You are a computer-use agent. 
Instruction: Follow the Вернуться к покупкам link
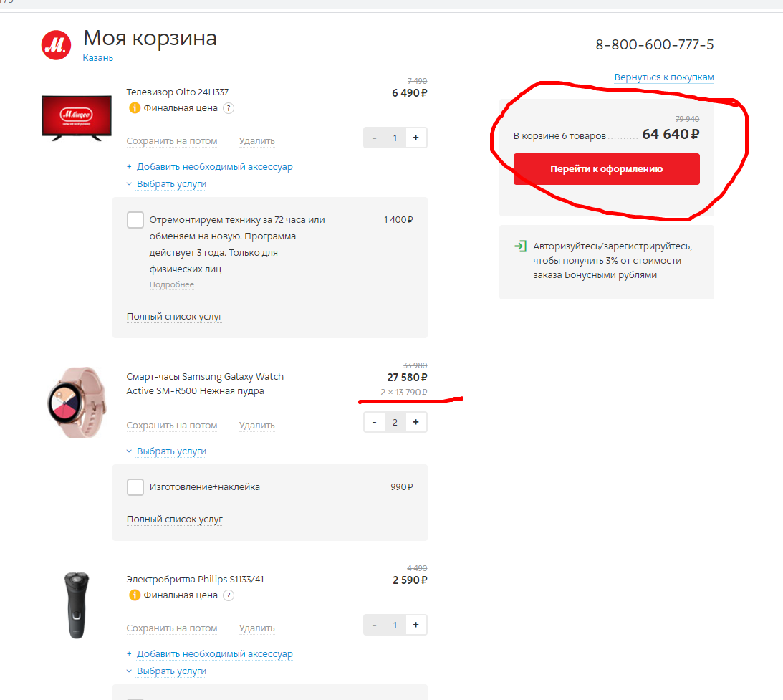coord(663,77)
